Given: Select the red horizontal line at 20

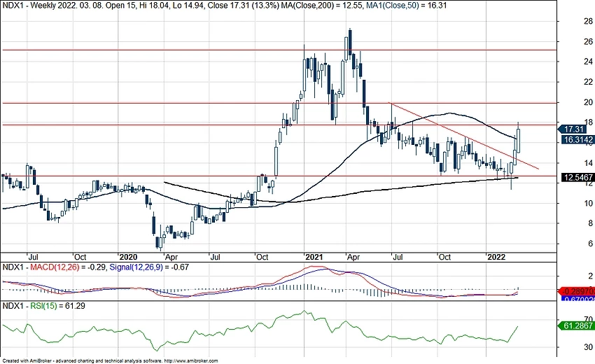Looking at the screenshot, I should [279, 103].
